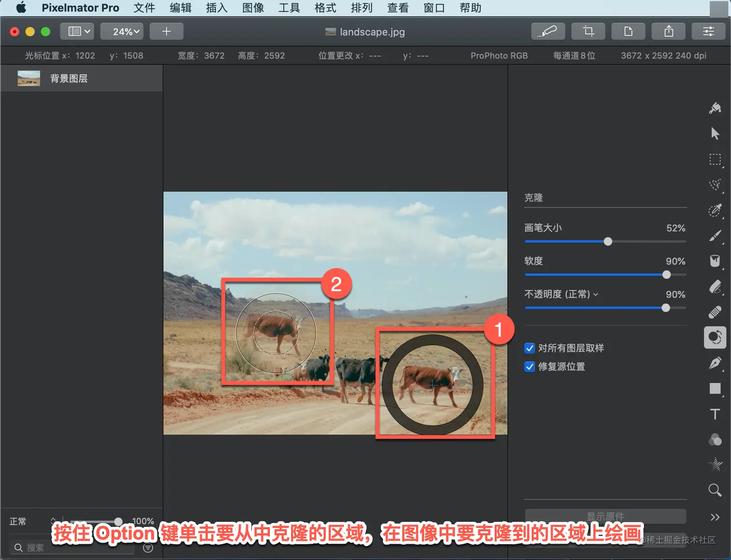Open the Apple menu
The image size is (731, 560).
click(x=21, y=8)
